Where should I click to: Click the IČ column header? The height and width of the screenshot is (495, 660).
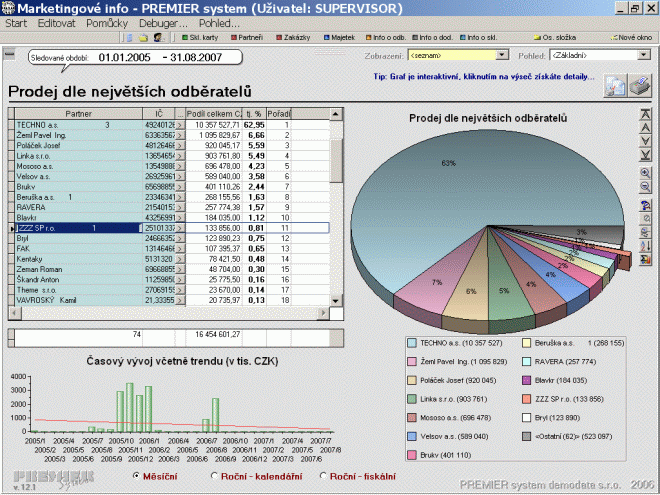pyautogui.click(x=159, y=114)
